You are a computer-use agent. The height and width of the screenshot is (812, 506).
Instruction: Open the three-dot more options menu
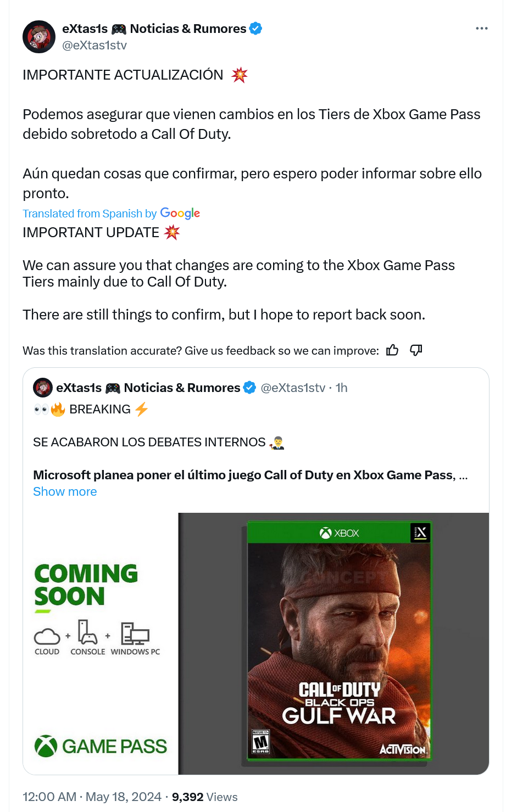(x=482, y=29)
